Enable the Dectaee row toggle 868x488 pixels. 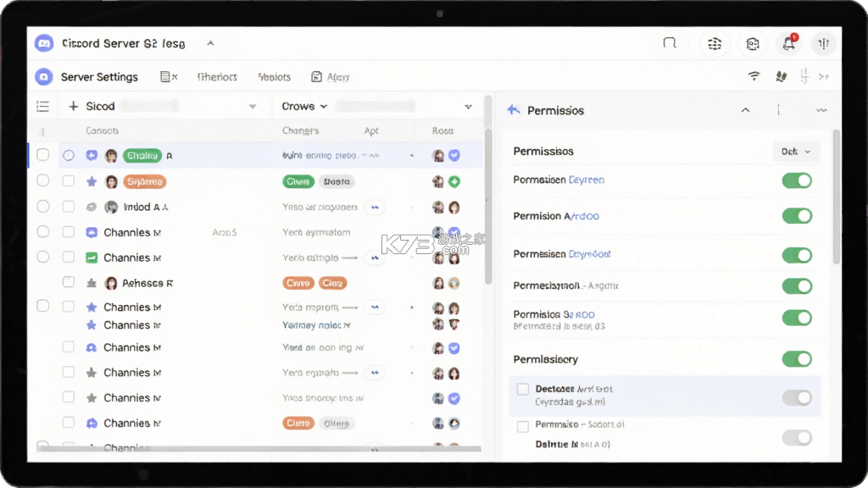point(797,397)
